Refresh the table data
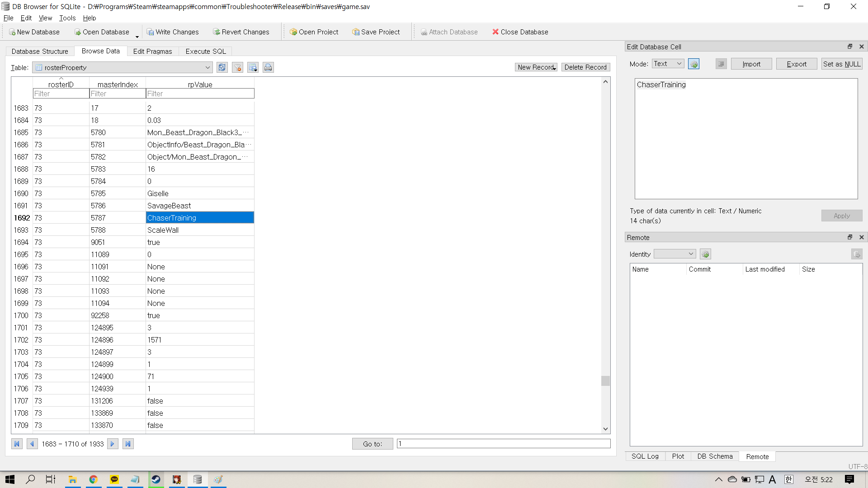 (222, 67)
